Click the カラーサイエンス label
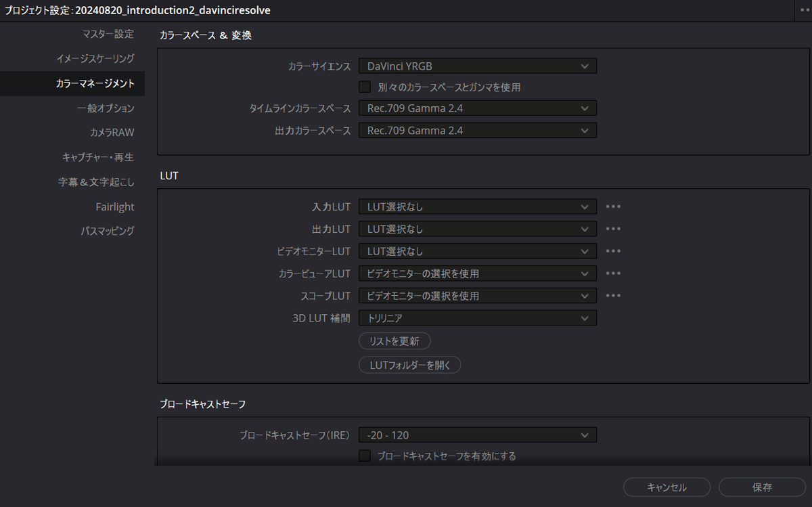 pyautogui.click(x=319, y=66)
